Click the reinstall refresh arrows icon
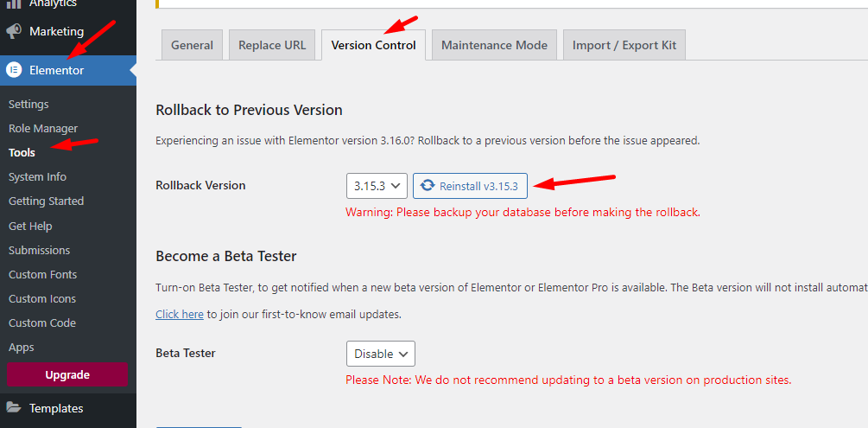This screenshot has width=868, height=428. 428,186
